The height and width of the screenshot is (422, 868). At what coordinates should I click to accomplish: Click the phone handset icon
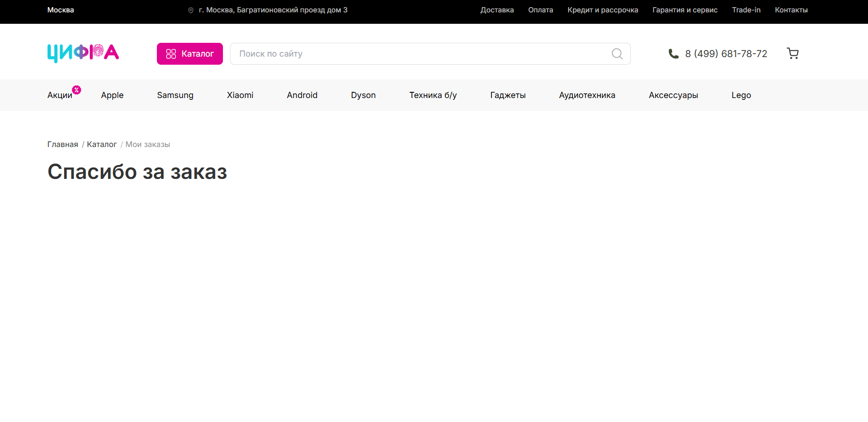(x=674, y=54)
